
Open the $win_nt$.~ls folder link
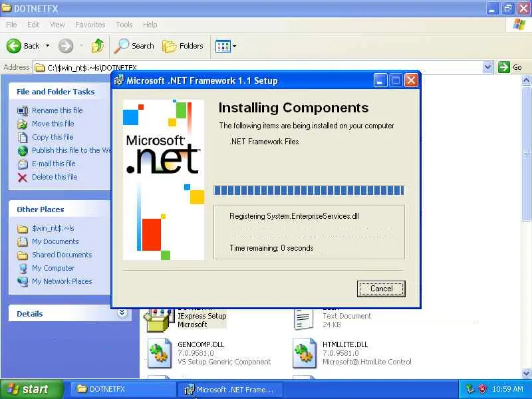pos(53,228)
